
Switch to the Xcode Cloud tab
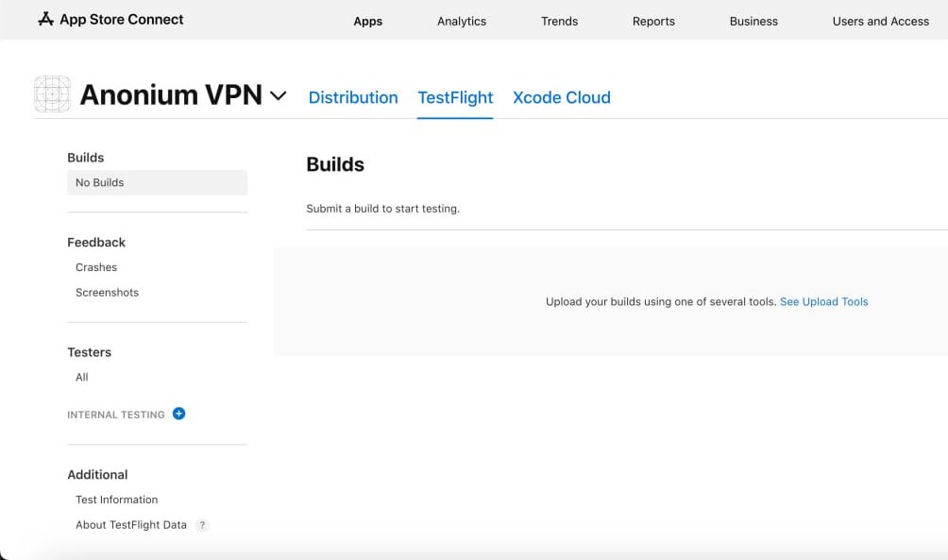click(x=562, y=97)
